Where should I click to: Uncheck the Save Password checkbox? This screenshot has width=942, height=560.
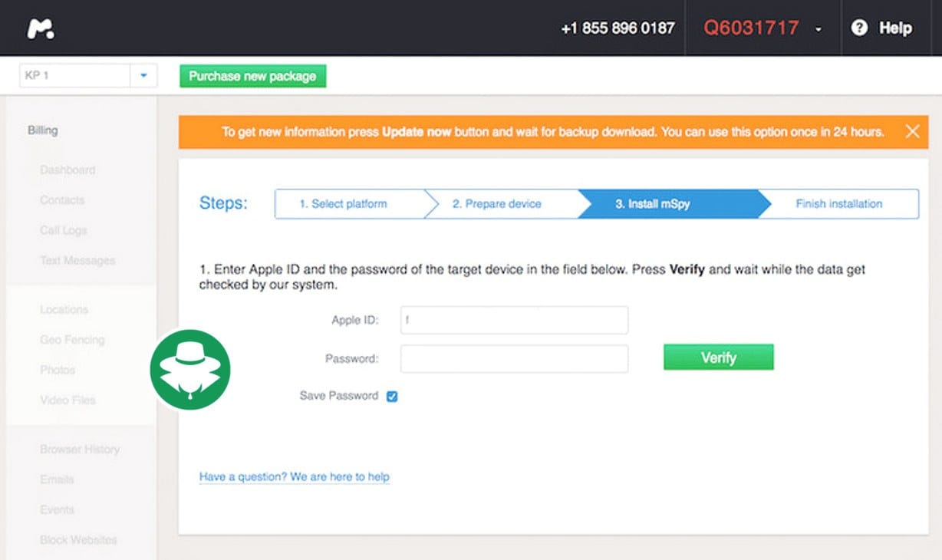click(x=392, y=397)
